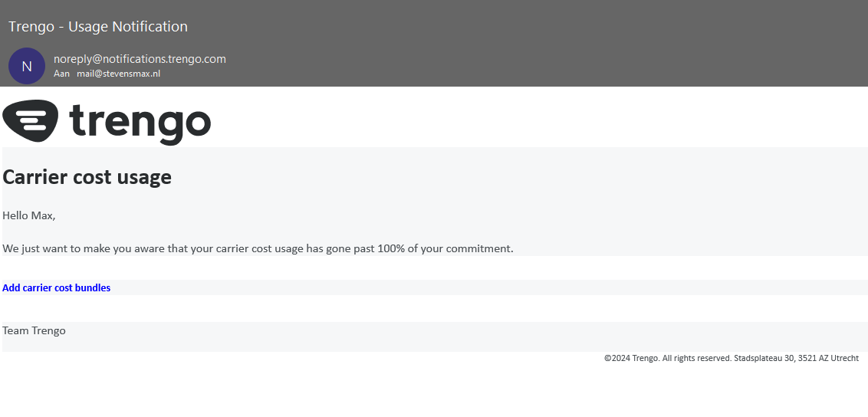
Task: Click the Aan recipient label
Action: coord(61,74)
